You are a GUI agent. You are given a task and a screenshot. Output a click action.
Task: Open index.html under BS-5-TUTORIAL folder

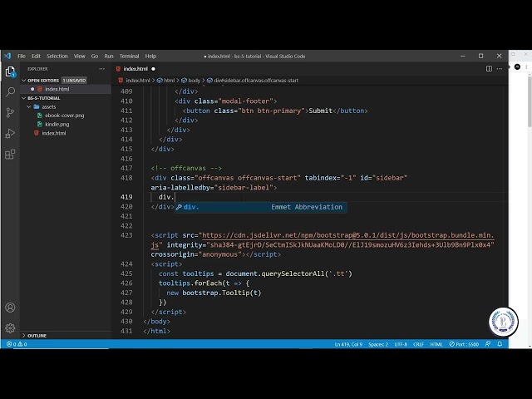[x=54, y=133]
